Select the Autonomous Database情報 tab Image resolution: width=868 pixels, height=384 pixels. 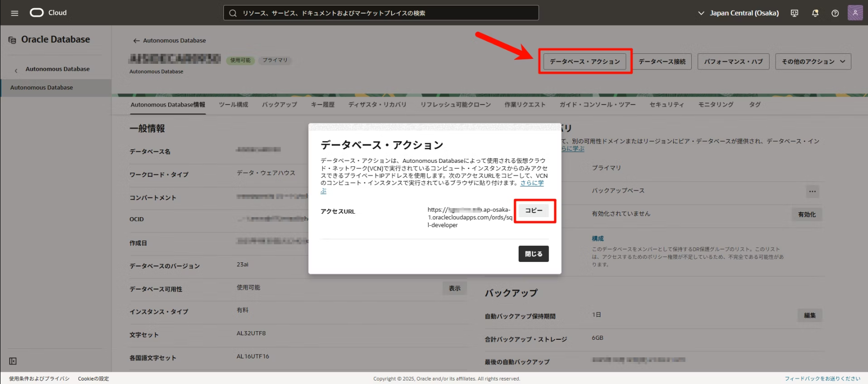pyautogui.click(x=168, y=105)
